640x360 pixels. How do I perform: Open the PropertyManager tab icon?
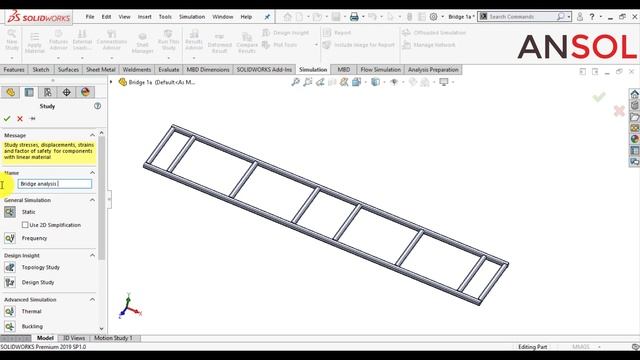click(x=29, y=92)
